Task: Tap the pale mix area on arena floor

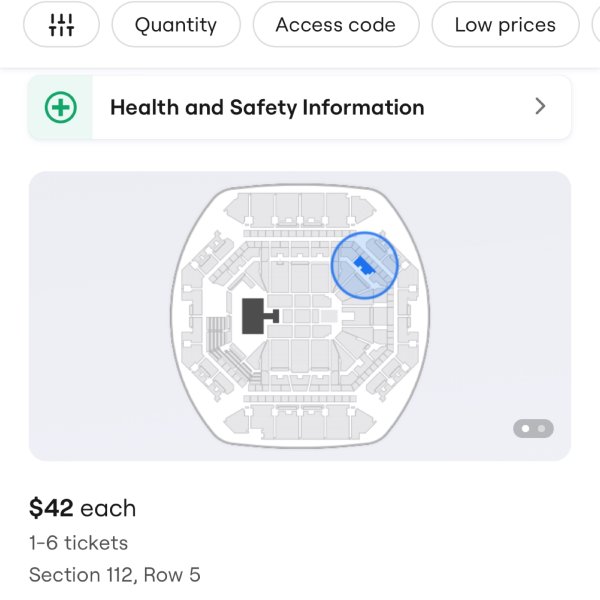Action: point(328,316)
